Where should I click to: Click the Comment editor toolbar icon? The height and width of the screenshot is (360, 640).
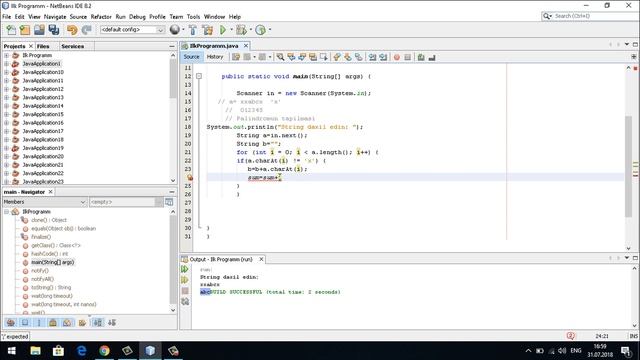click(x=421, y=57)
